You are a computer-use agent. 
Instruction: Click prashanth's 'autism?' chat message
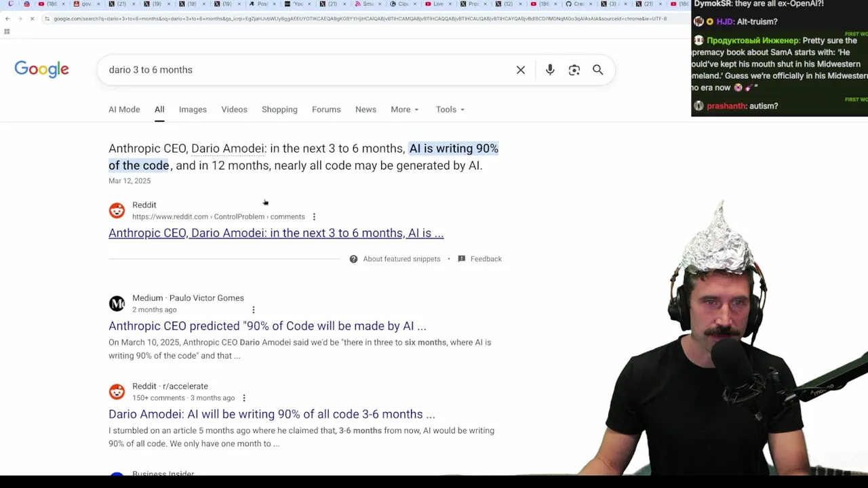(x=742, y=106)
